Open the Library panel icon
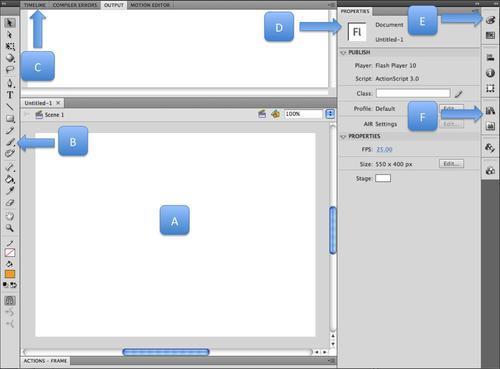This screenshot has height=369, width=500. [x=490, y=111]
